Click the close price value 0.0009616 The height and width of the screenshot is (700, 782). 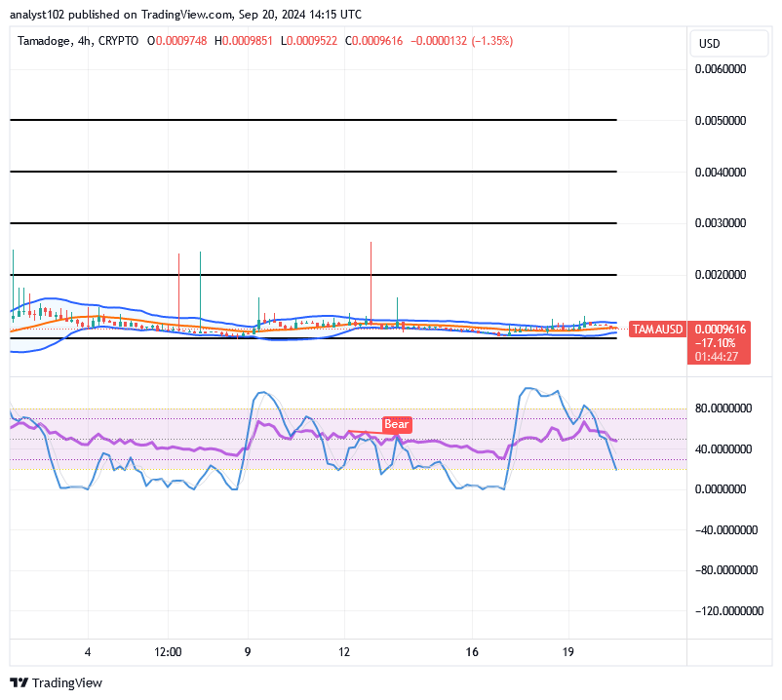click(375, 42)
